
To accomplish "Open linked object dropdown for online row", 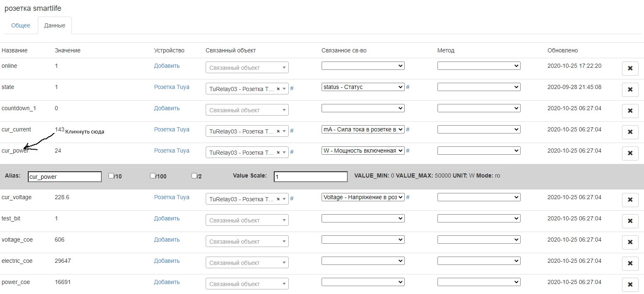I will 247,68.
